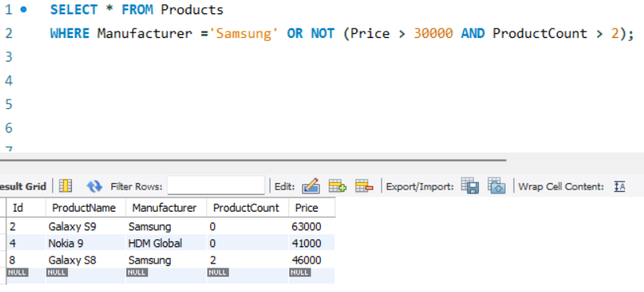Click the edit current row pencil icon
Image resolution: width=644 pixels, height=292 pixels.
[x=311, y=185]
